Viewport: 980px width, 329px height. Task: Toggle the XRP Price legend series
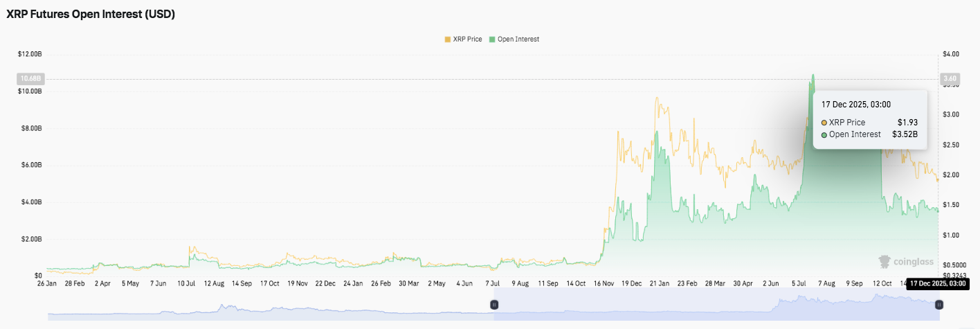[x=467, y=39]
